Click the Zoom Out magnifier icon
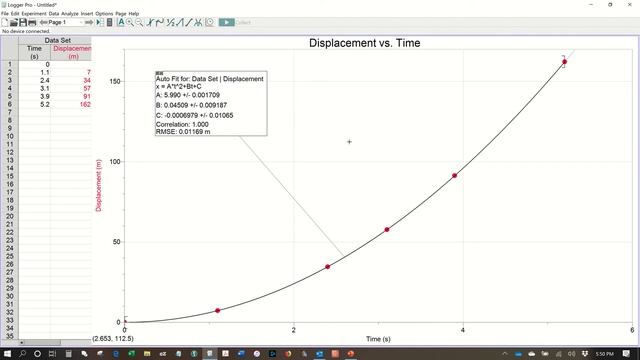The image size is (640, 360). [139, 22]
